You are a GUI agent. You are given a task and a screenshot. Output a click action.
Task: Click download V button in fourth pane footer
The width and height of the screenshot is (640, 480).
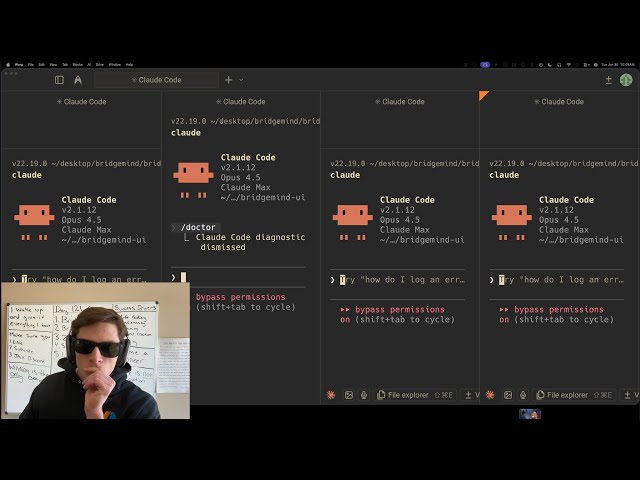click(631, 395)
